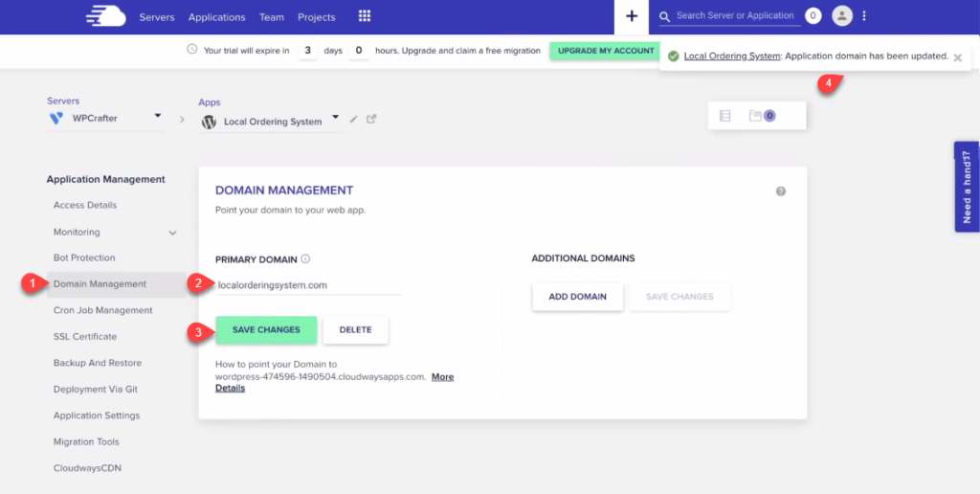Click the Primary Domain info icon
This screenshot has width=980, height=494.
[305, 258]
